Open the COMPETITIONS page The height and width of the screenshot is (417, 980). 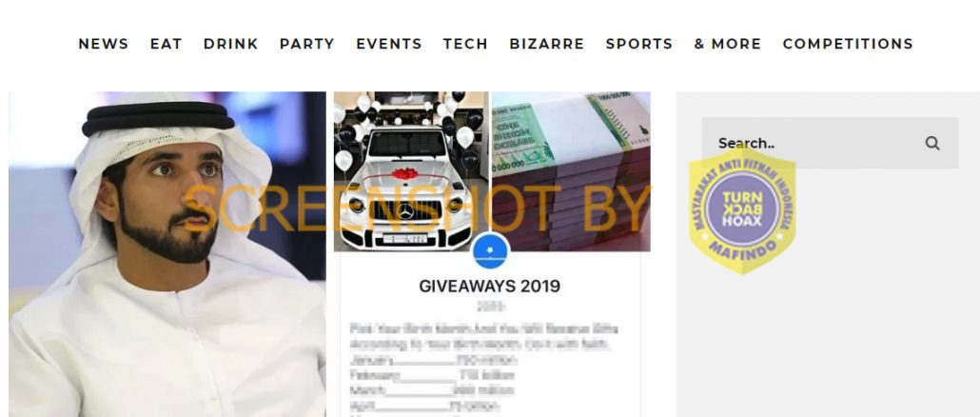point(848,44)
